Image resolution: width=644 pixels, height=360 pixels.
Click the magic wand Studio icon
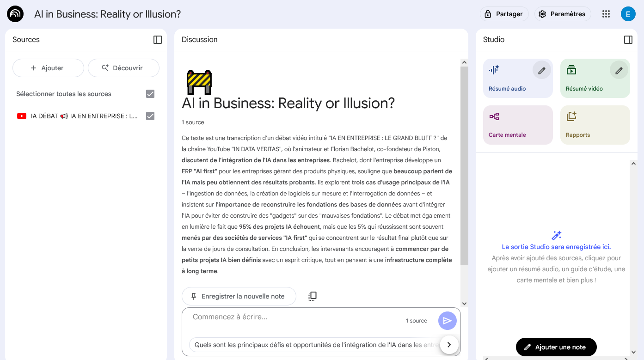pos(557,235)
